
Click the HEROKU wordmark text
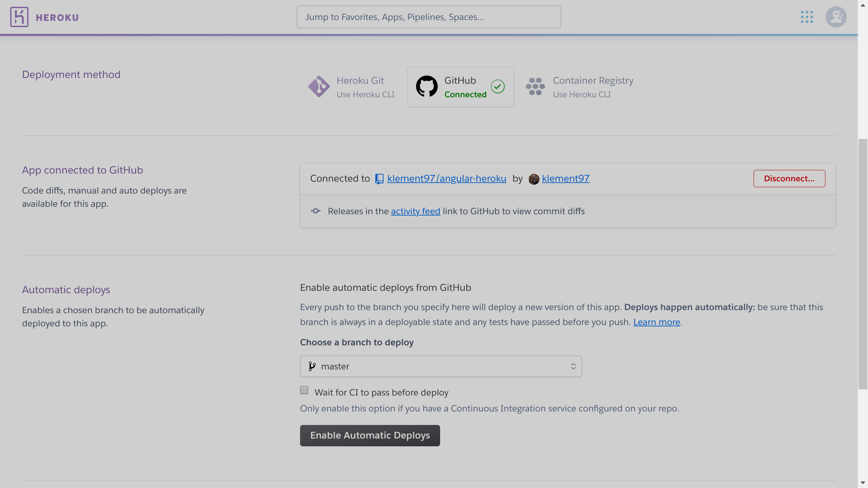point(57,18)
